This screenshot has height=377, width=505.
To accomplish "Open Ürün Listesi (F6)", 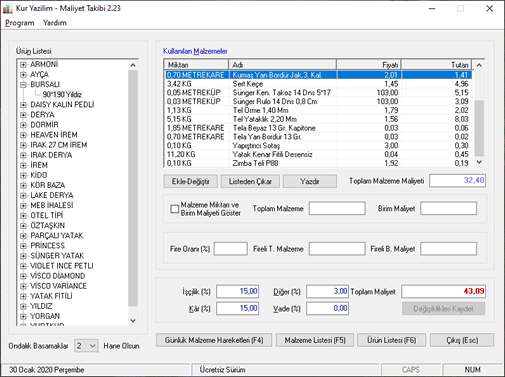I will (392, 340).
